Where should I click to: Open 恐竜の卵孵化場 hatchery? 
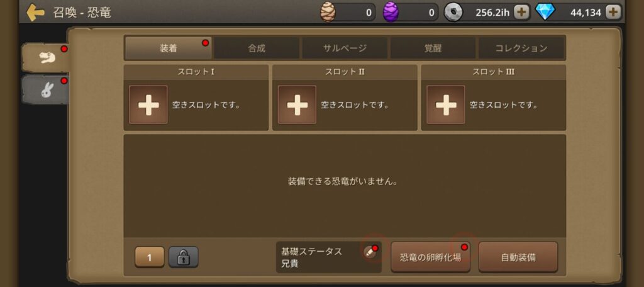point(430,257)
